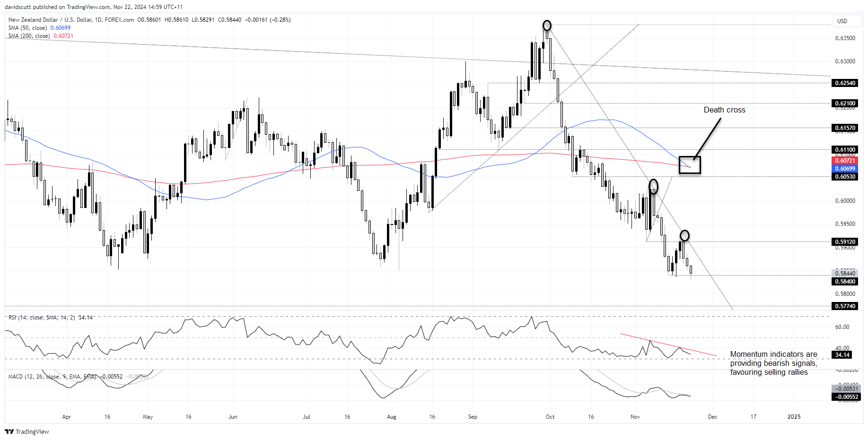Click the Jun label on the time axis
Screen dimensions: 868x440
[x=233, y=417]
